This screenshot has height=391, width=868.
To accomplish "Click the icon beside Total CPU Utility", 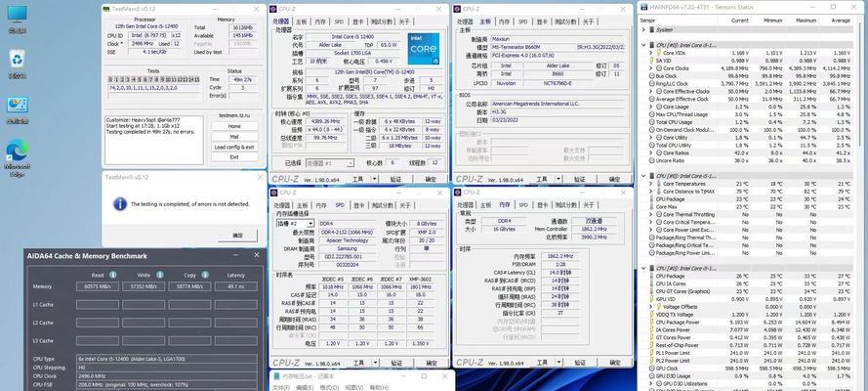I will [x=651, y=145].
